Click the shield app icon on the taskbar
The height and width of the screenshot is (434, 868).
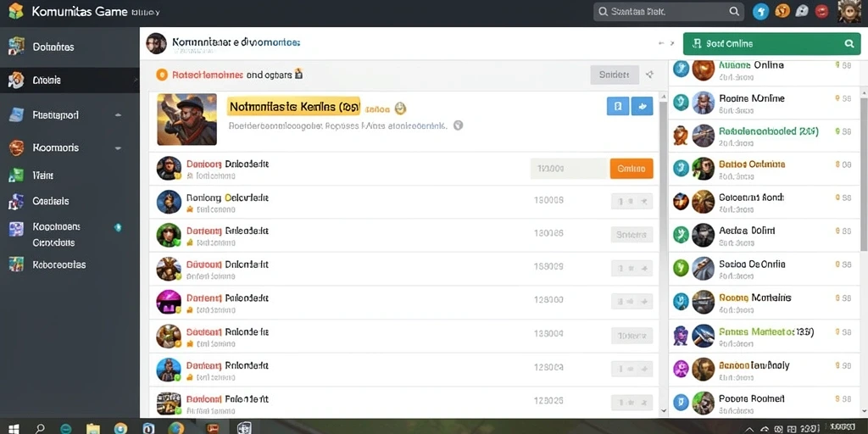click(244, 428)
